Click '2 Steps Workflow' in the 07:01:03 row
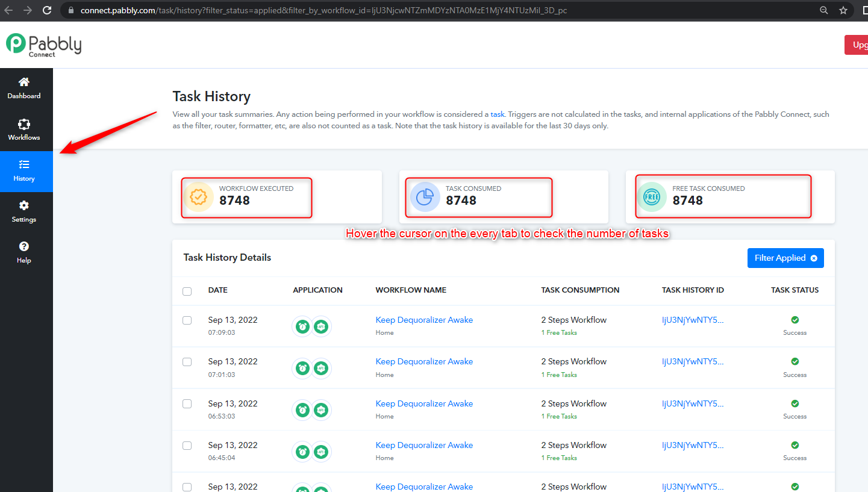This screenshot has width=868, height=492. [573, 361]
